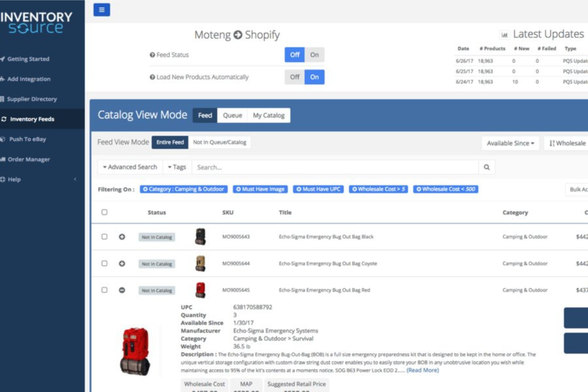Screen dimensions: 588x392
Task: Click the Wholesale Cost price tab
Action: click(x=204, y=384)
